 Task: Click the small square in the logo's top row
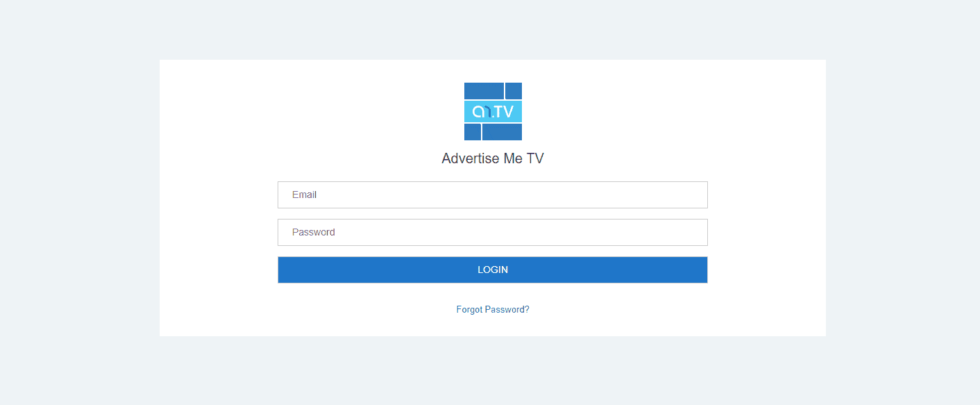(514, 90)
